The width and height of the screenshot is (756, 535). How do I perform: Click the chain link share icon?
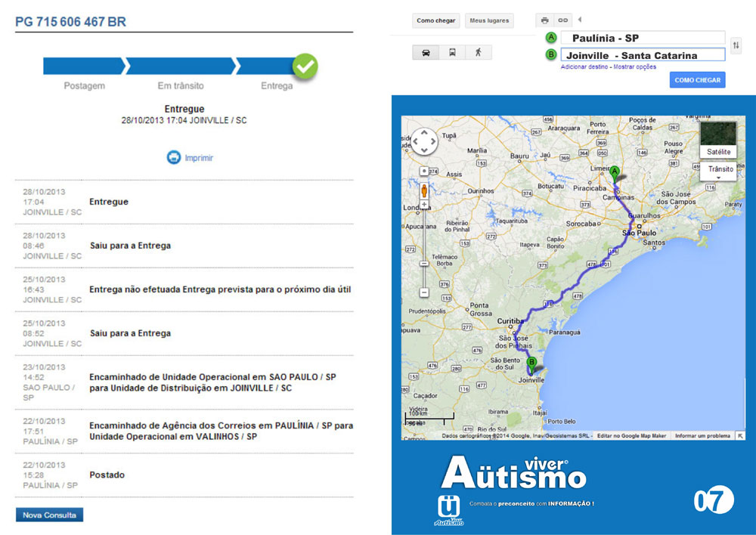click(562, 20)
